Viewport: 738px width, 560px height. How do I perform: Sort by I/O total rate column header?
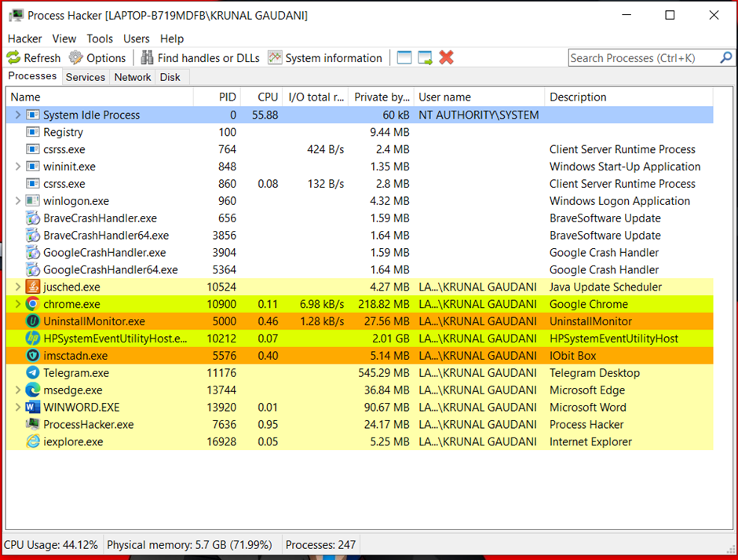click(x=316, y=97)
